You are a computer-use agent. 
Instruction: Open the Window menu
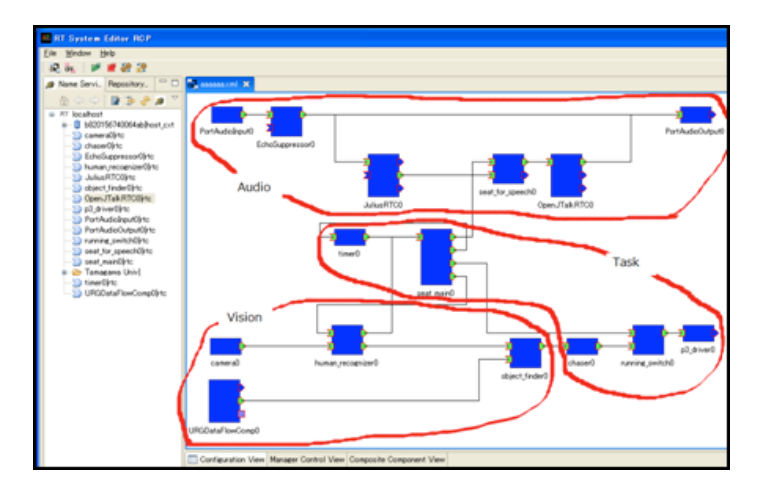78,53
